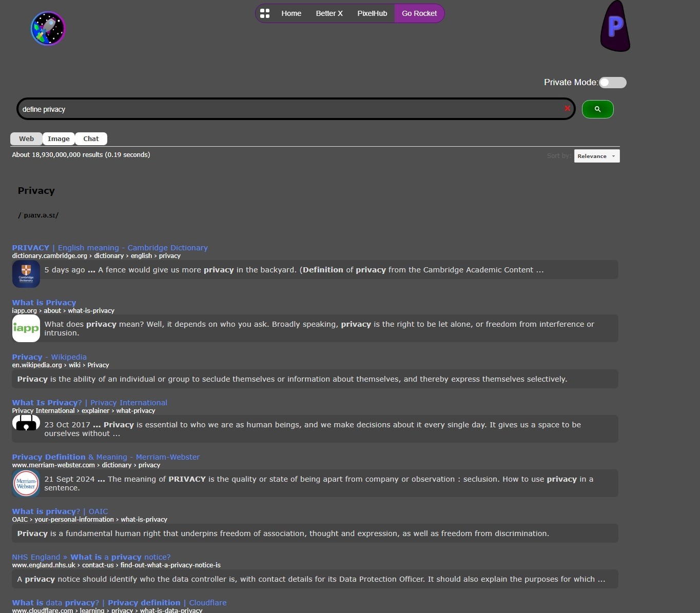
Task: Open PixelHub from the navigation bar
Action: (x=372, y=13)
